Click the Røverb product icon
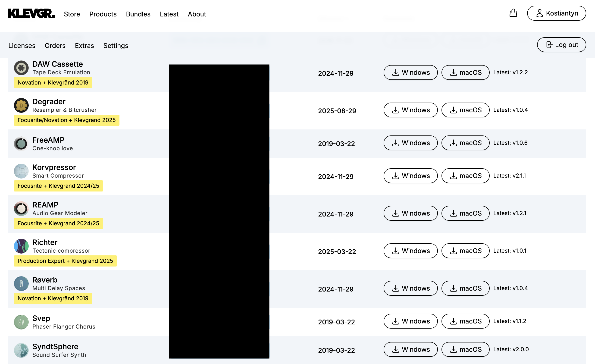This screenshot has height=364, width=595. point(21,284)
